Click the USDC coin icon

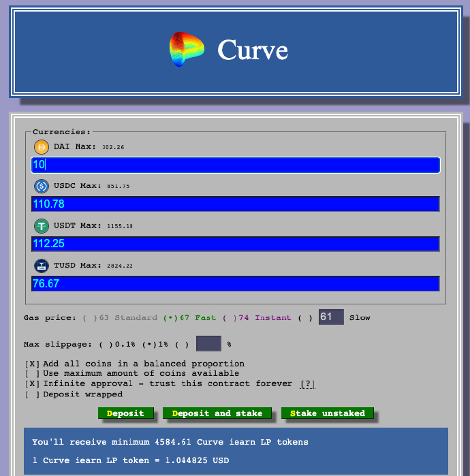tap(42, 186)
